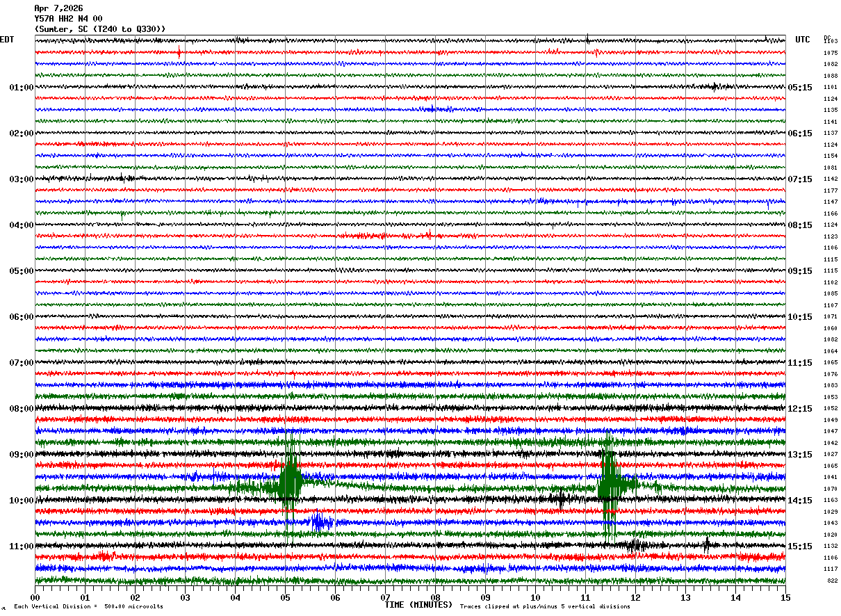Click the UTC timezone label
This screenshot has height=616, width=841.
click(803, 40)
